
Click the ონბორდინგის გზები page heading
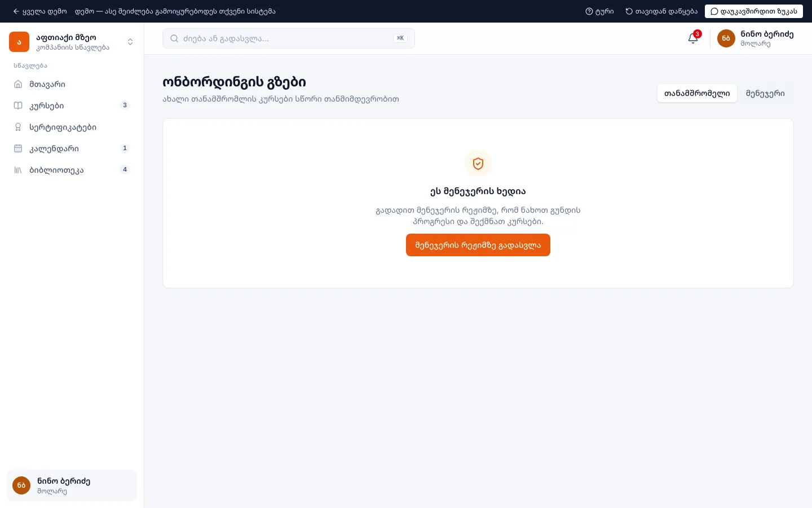234,82
